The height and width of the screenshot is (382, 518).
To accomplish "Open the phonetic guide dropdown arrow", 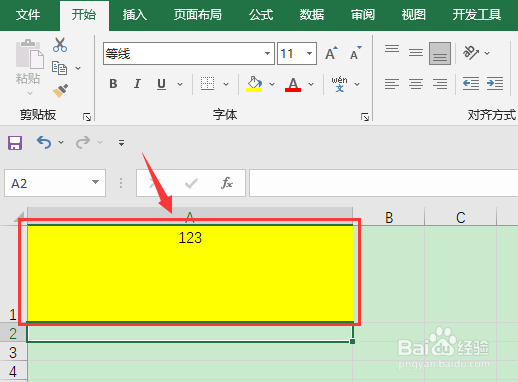I will click(357, 84).
